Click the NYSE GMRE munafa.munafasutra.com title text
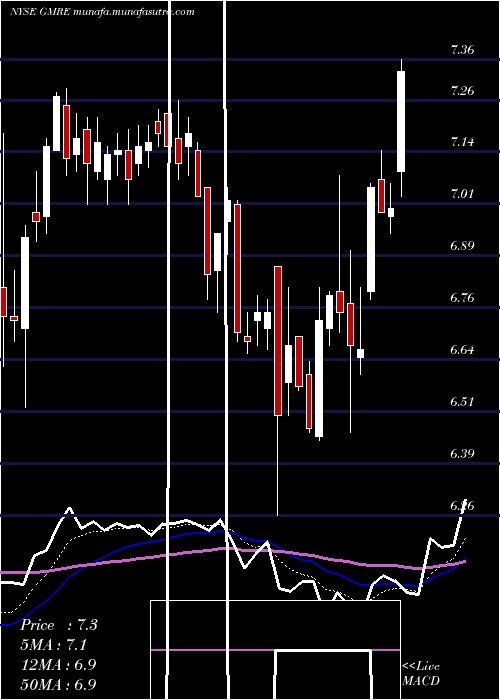Screen dimensions: 500x700 click(x=103, y=12)
